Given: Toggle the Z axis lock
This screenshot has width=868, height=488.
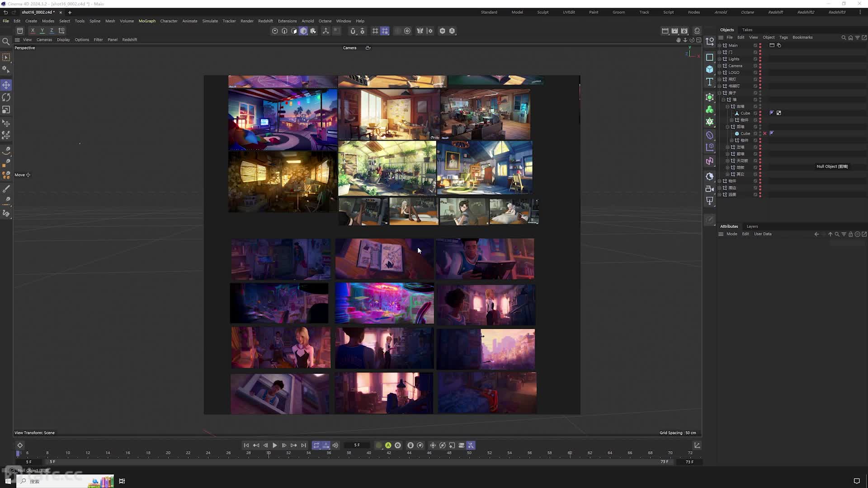Looking at the screenshot, I should pyautogui.click(x=52, y=31).
